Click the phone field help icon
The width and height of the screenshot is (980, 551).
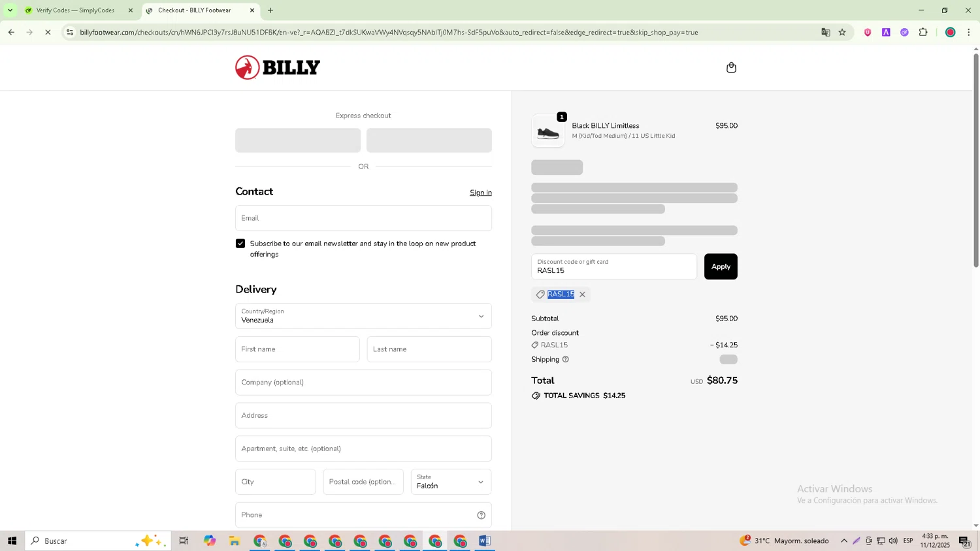482,515
